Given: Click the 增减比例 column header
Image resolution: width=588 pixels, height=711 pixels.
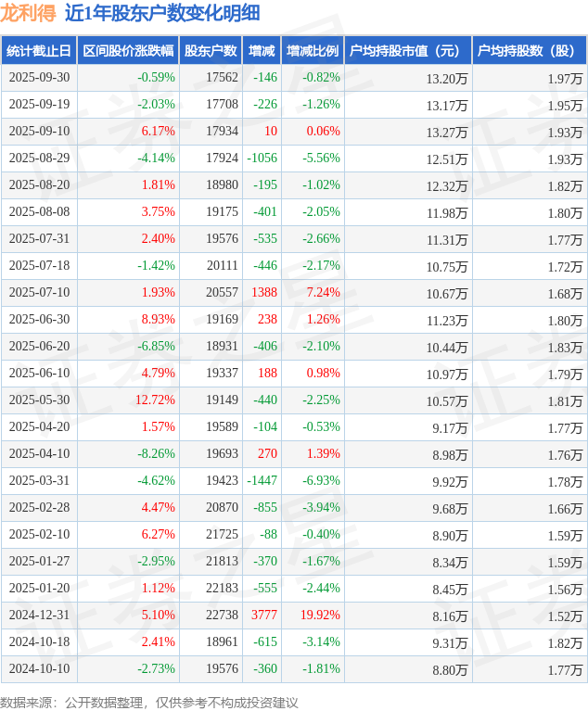Looking at the screenshot, I should 313,51.
